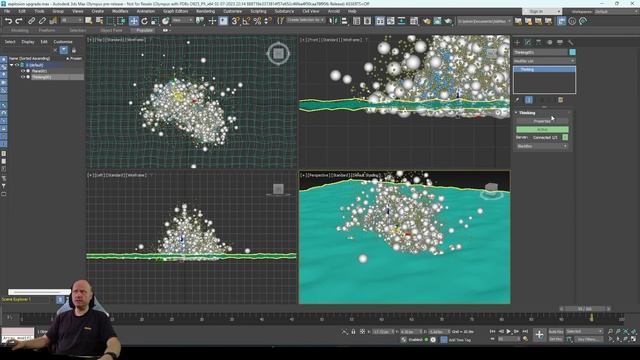Click the Bind to Space Warp icon
The height and width of the screenshot is (360, 640).
pyautogui.click(x=53, y=21)
